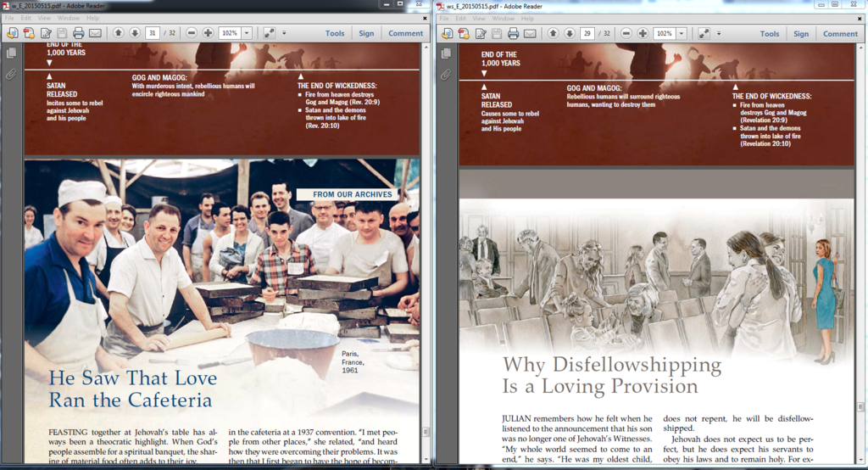Screen dimensions: 868x470
Task: Click Create PDF icon in right window
Action: coord(464,34)
